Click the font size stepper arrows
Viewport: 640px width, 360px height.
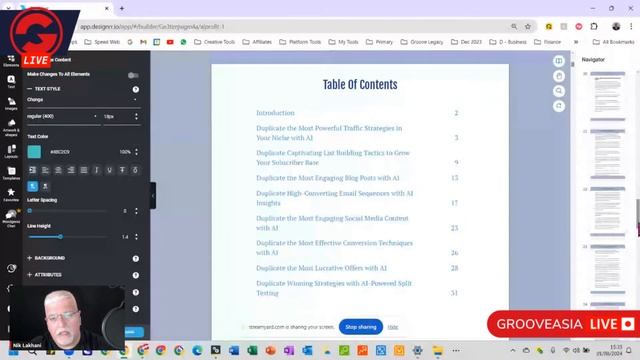coord(136,116)
